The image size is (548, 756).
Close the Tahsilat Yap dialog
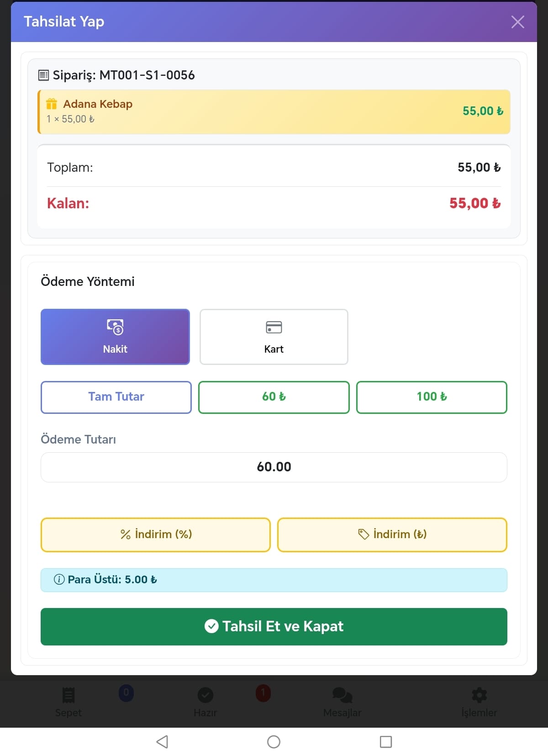pos(517,22)
